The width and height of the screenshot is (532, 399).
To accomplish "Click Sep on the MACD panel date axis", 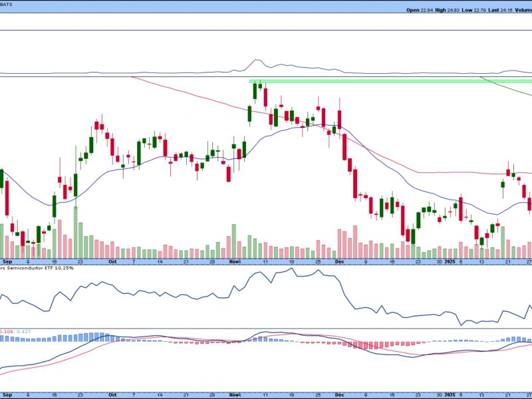I will coord(7,395).
